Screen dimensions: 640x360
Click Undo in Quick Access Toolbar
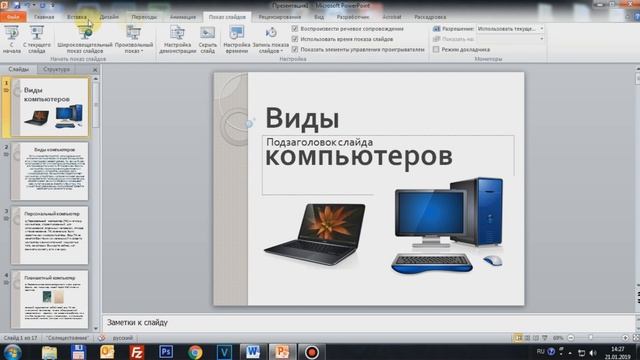pyautogui.click(x=28, y=5)
